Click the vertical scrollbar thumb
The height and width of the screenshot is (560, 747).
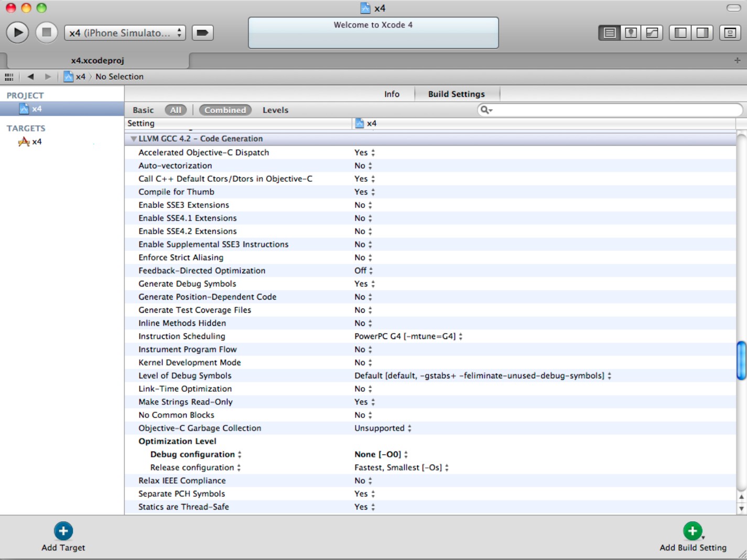tap(741, 360)
